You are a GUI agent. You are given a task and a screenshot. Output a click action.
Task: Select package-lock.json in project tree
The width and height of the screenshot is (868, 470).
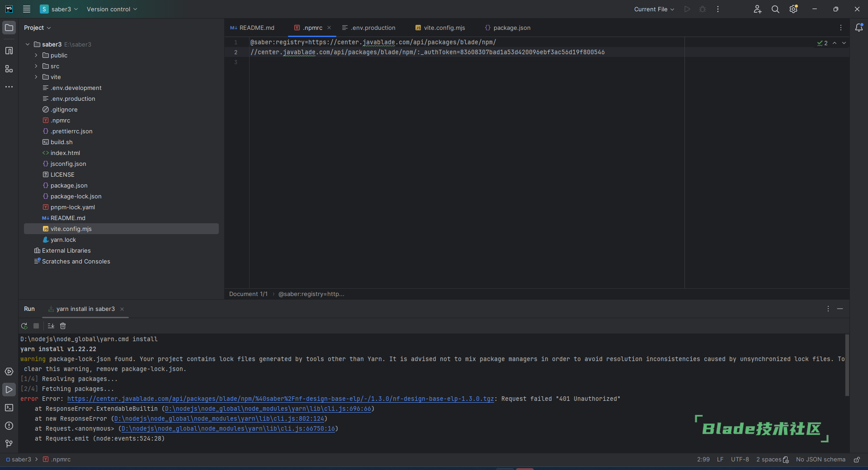coord(121,196)
